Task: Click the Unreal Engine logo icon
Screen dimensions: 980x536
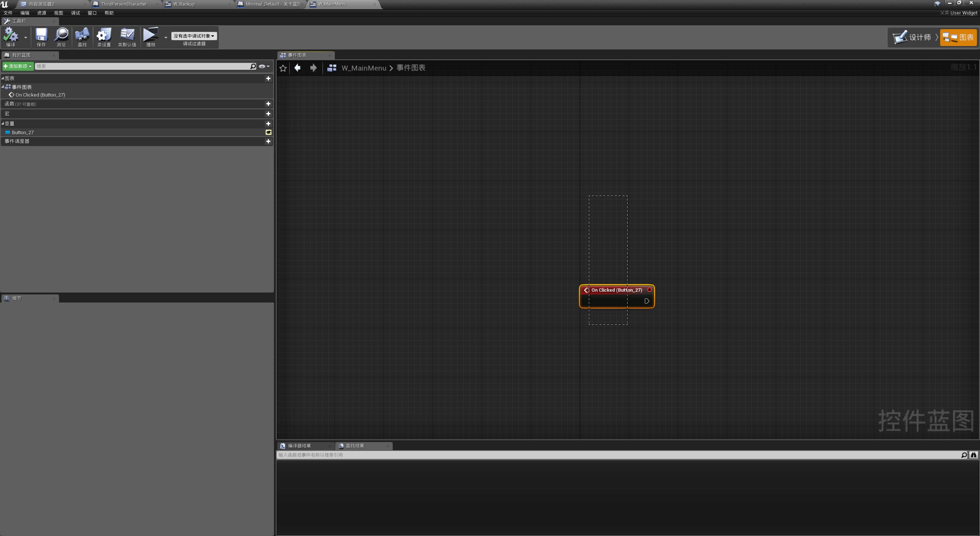Action: pyautogui.click(x=5, y=4)
